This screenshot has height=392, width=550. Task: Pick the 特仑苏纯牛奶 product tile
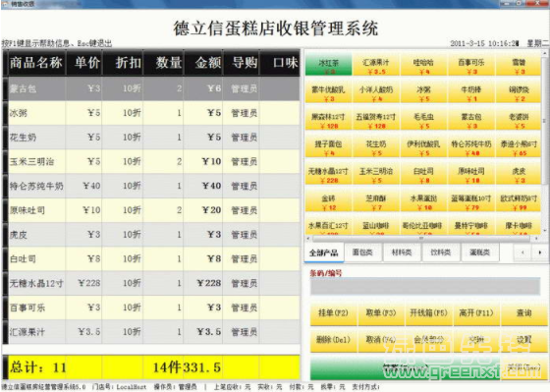(x=471, y=146)
